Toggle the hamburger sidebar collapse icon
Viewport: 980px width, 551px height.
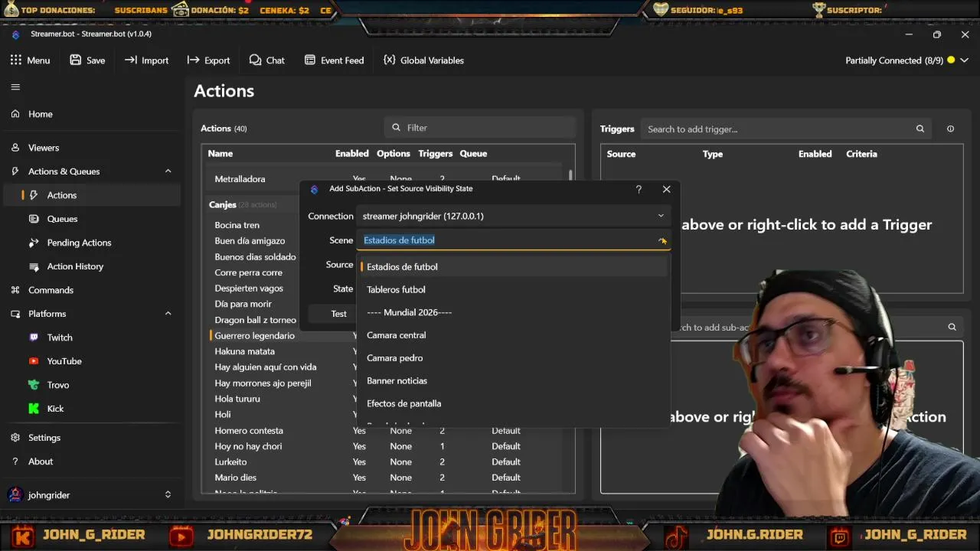coord(15,86)
